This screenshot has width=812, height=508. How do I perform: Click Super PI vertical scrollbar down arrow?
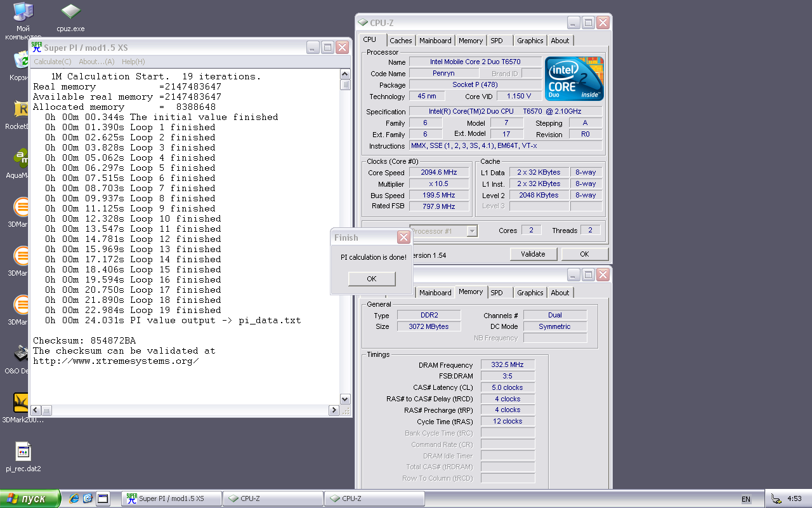(345, 399)
